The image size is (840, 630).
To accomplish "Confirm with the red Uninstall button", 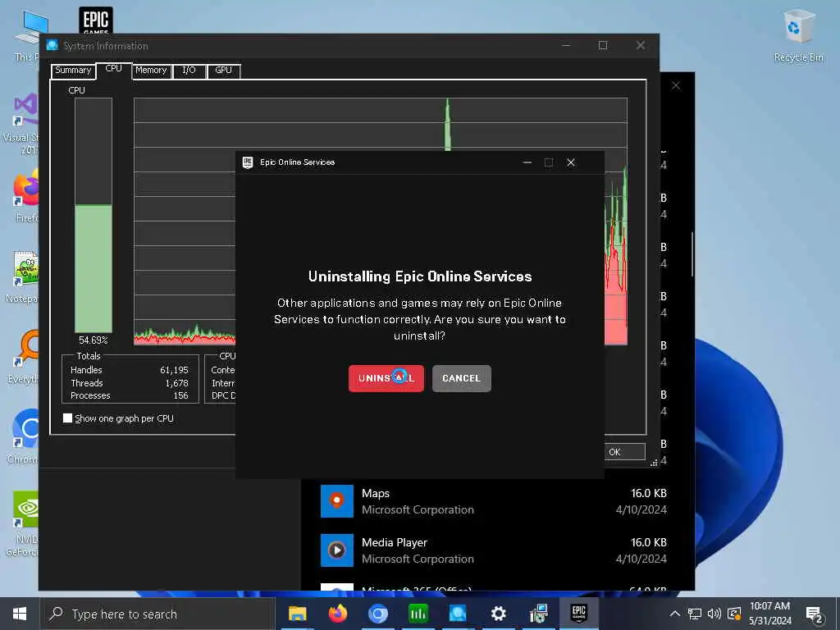I will pos(386,378).
